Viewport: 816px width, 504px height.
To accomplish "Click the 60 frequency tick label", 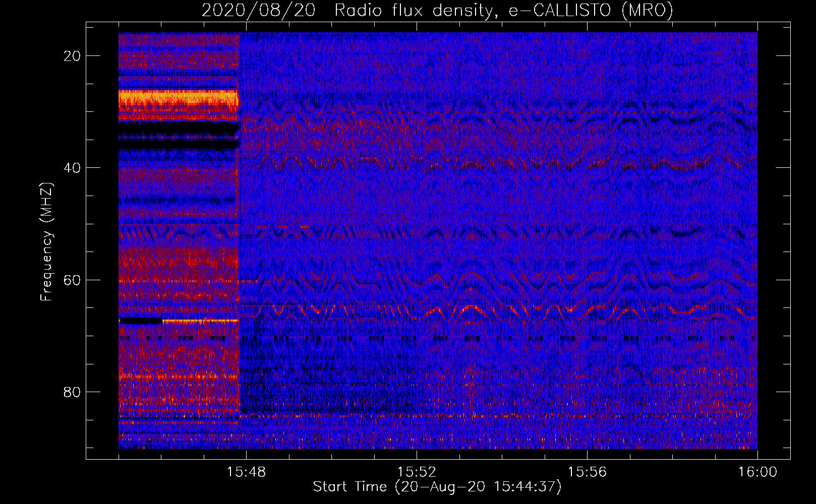I will pyautogui.click(x=73, y=280).
